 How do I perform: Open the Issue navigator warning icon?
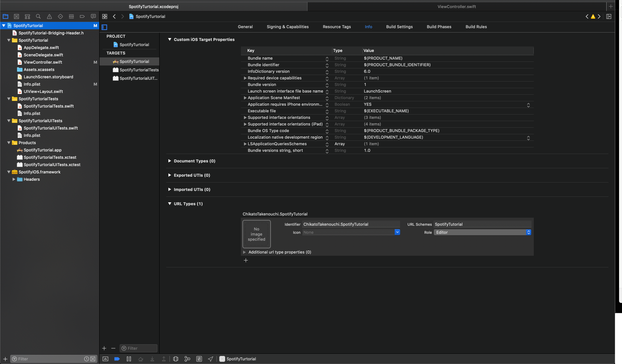click(x=49, y=16)
